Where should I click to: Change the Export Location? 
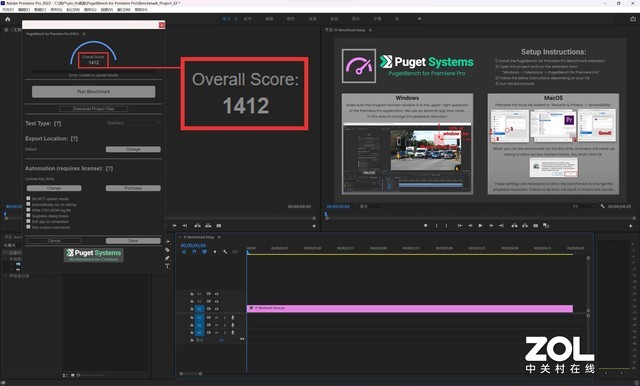point(133,149)
